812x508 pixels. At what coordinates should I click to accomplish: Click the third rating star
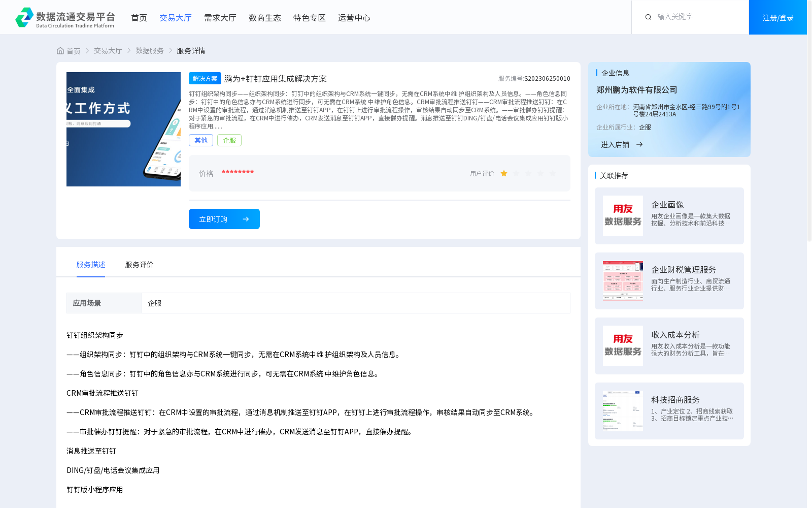(528, 173)
